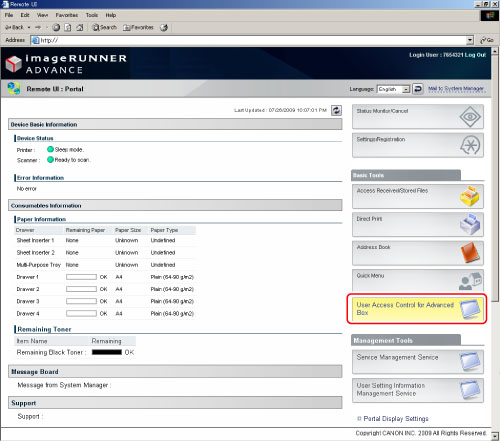The height and width of the screenshot is (441, 500).
Task: Open the Favorites toolbar button
Action: pos(138,27)
